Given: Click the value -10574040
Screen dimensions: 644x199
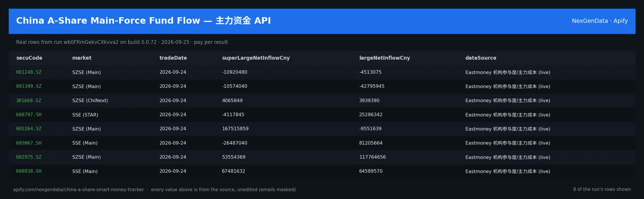Looking at the screenshot, I should tap(235, 86).
